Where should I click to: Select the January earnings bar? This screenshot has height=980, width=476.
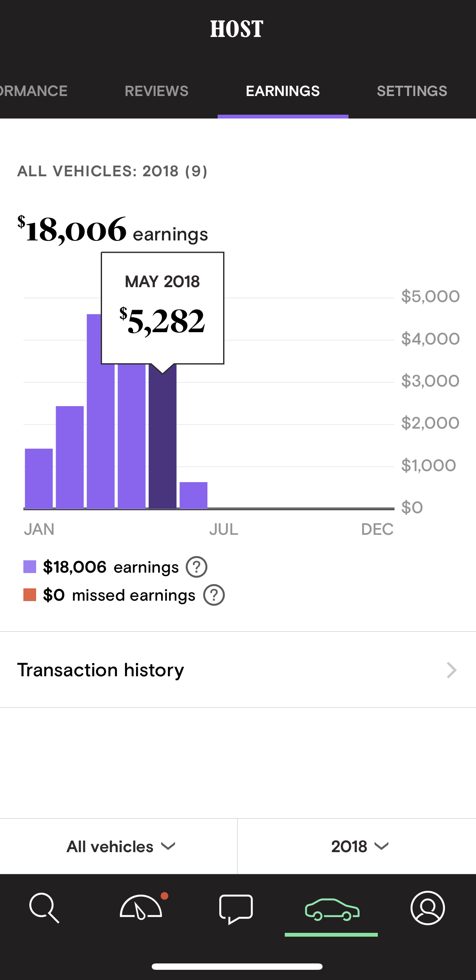[39, 478]
